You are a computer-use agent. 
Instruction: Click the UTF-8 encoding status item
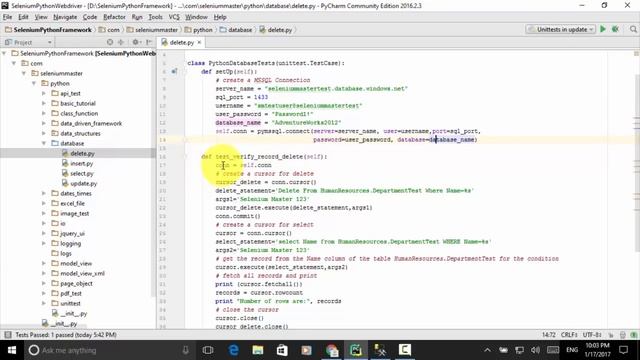tap(592, 335)
